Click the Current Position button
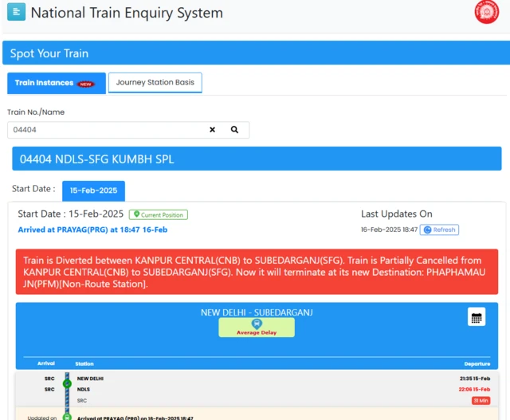This screenshot has height=420, width=510. [x=159, y=214]
